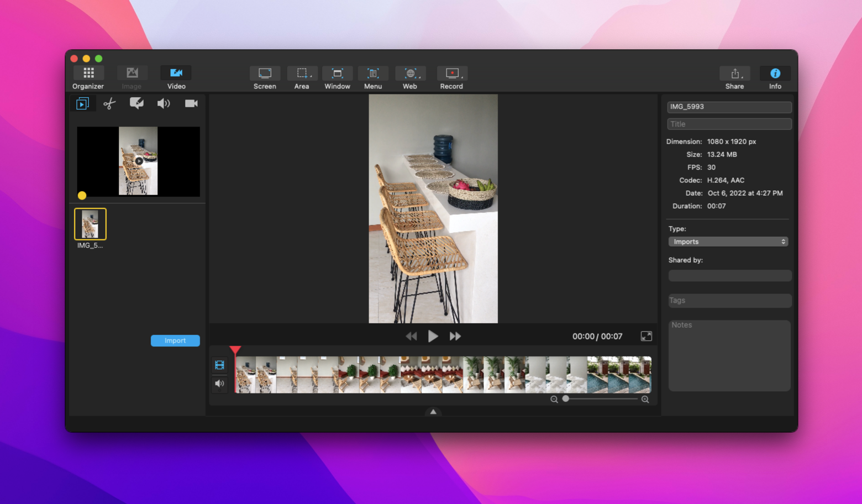
Task: Click the size value 13.24 MB
Action: coord(722,154)
